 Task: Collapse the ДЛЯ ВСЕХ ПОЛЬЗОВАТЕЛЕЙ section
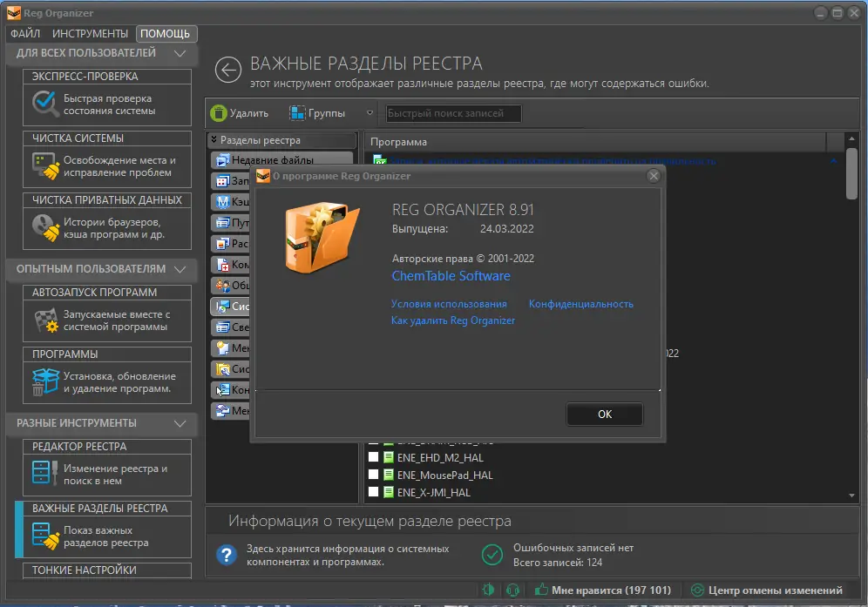point(180,52)
